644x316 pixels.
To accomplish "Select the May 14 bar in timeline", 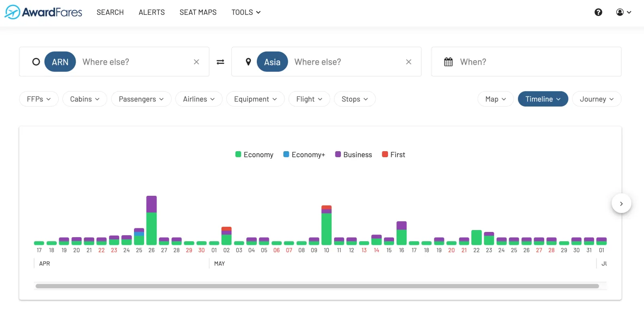I will pyautogui.click(x=376, y=240).
